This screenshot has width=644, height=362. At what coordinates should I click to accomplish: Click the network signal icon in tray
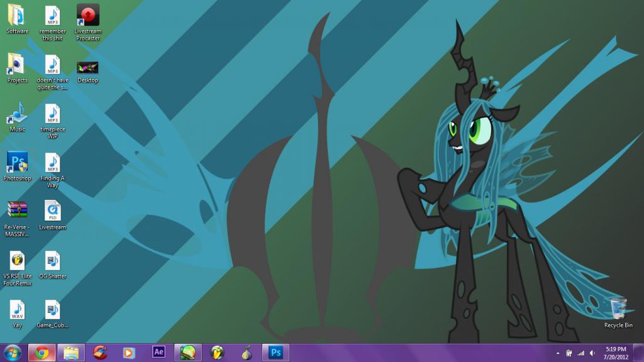click(x=580, y=353)
